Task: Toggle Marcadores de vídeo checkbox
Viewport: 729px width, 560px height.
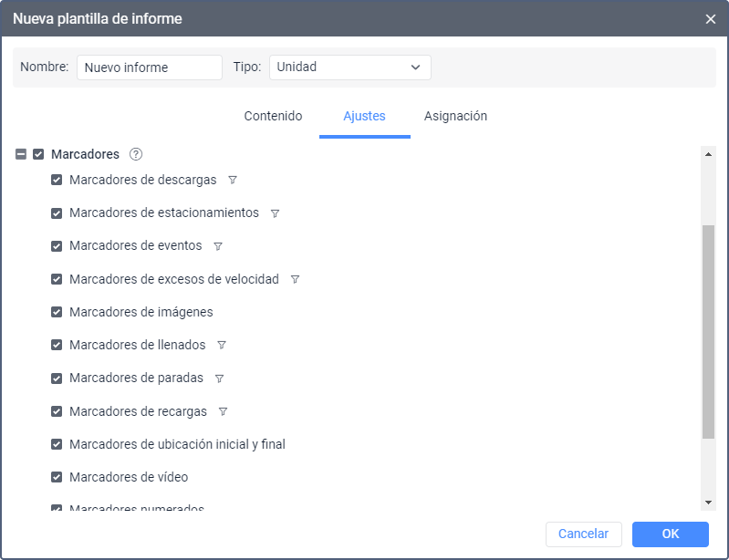Action: point(57,477)
